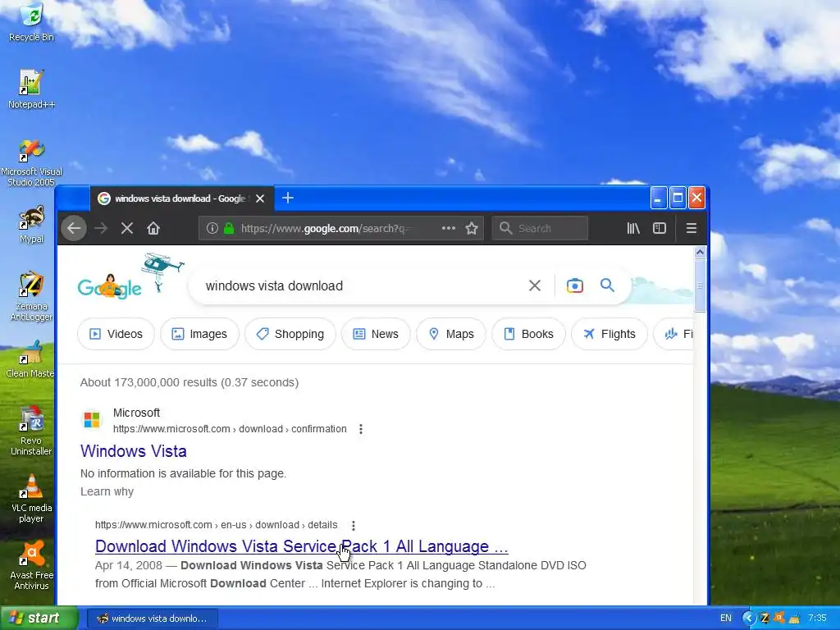Open 'Download Windows Vista Service Pack 1' link
Image resolution: width=840 pixels, height=630 pixels.
coord(302,546)
